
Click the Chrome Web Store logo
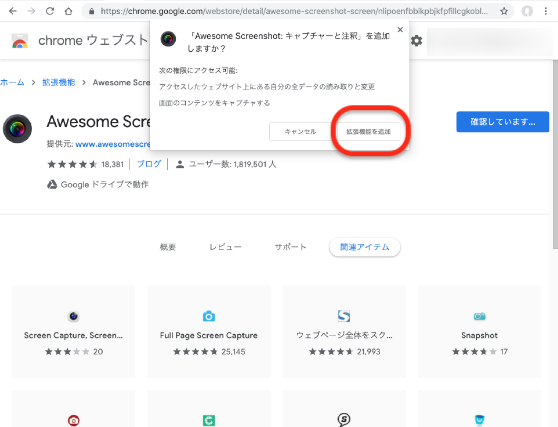(20, 41)
